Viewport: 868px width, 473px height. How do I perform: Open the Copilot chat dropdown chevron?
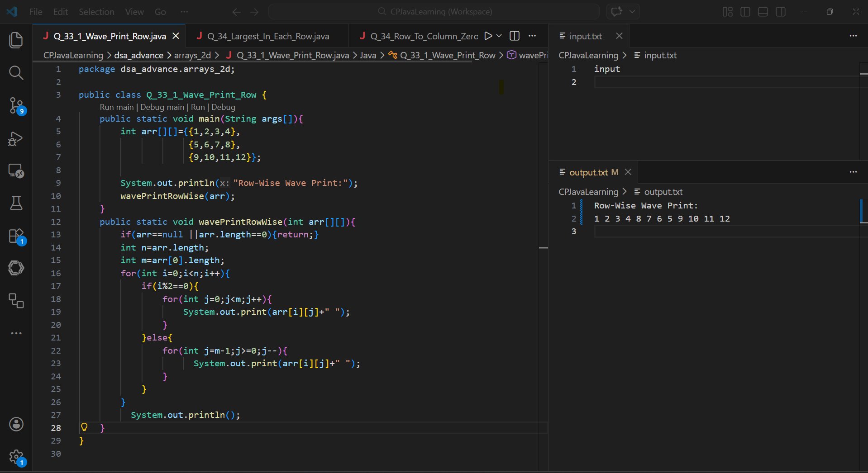coord(632,12)
